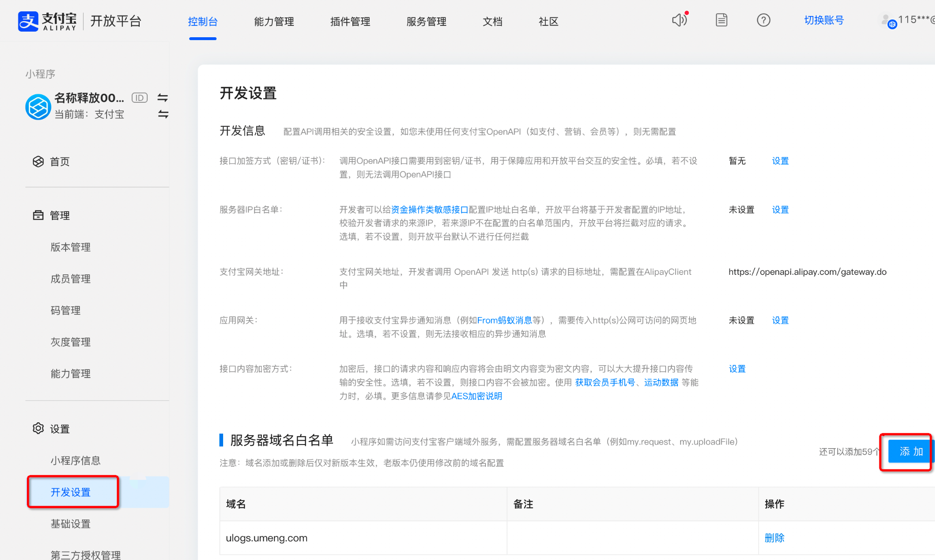Select 版本管理 in the sidebar
The width and height of the screenshot is (935, 560).
(70, 247)
